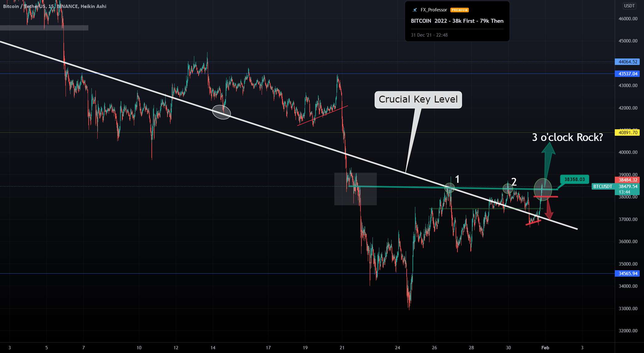This screenshot has height=353, width=644.
Task: Click the 31 Dec '21 22:48 timestamp
Action: click(x=429, y=35)
